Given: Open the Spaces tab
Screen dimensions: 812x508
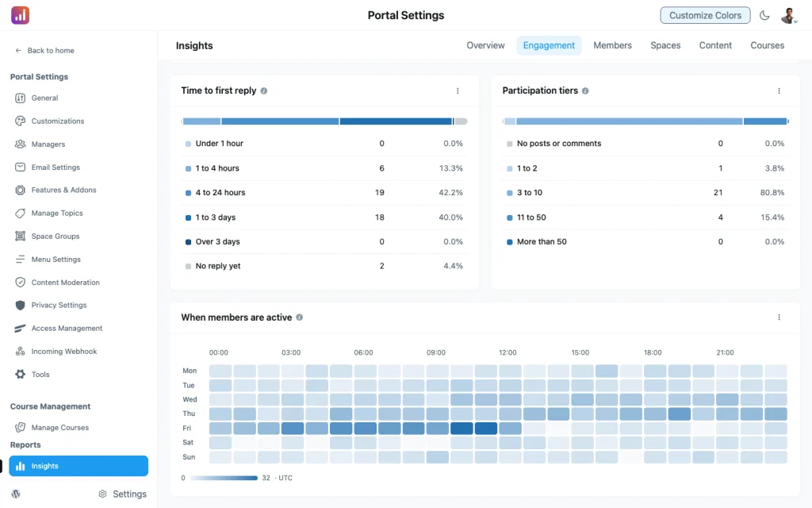Looking at the screenshot, I should [x=665, y=45].
